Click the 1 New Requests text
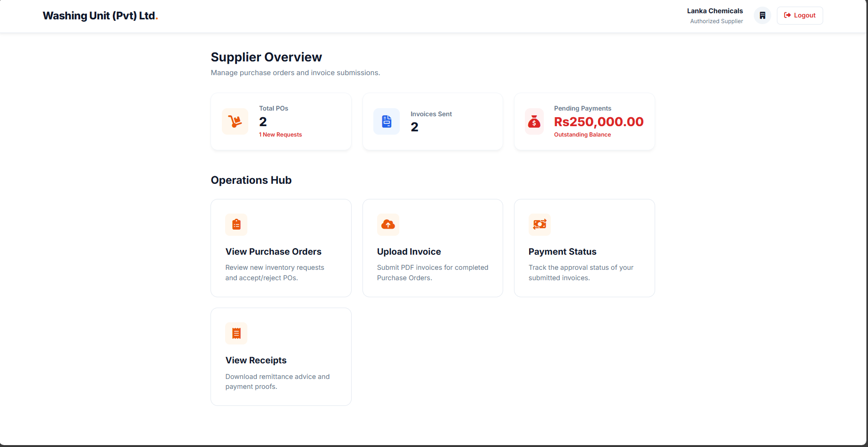 click(280, 135)
